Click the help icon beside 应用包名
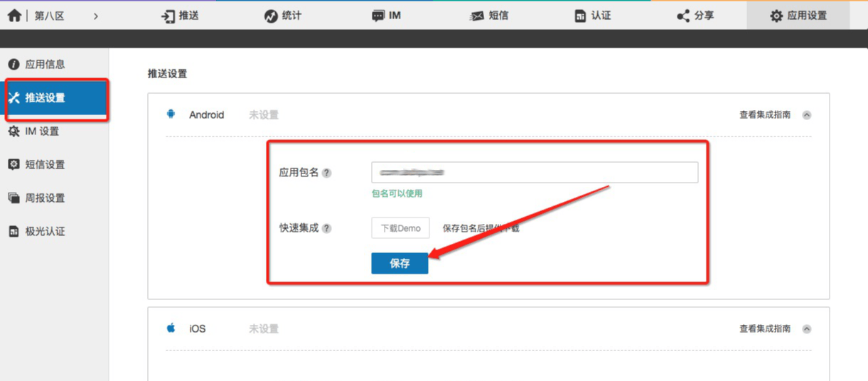This screenshot has height=381, width=868. pos(327,173)
